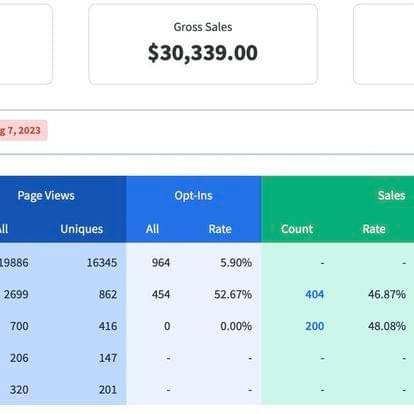This screenshot has width=414, height=414.
Task: Select the 862 uniques cell
Action: pos(108,294)
